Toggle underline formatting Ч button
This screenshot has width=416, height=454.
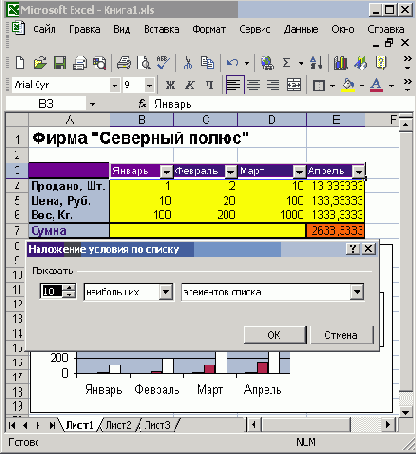209,85
